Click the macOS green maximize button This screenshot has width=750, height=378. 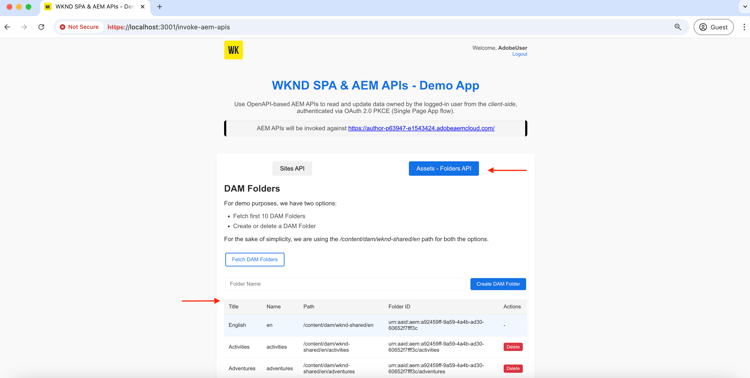point(28,7)
